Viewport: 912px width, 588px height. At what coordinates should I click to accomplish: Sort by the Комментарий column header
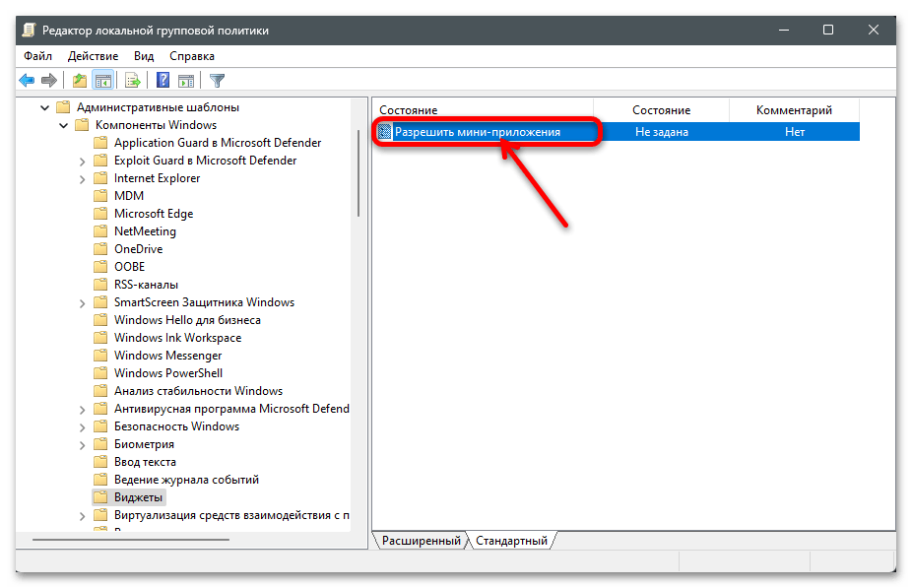tap(794, 110)
